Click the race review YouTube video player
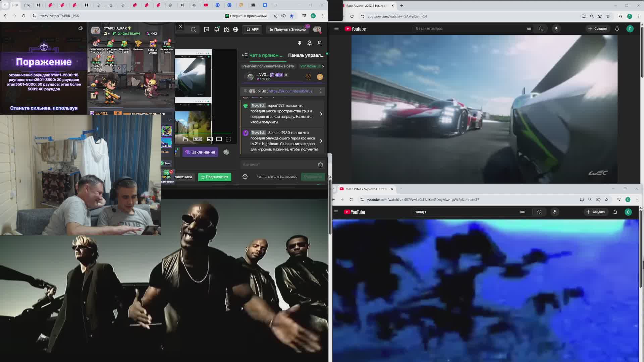 tap(484, 109)
